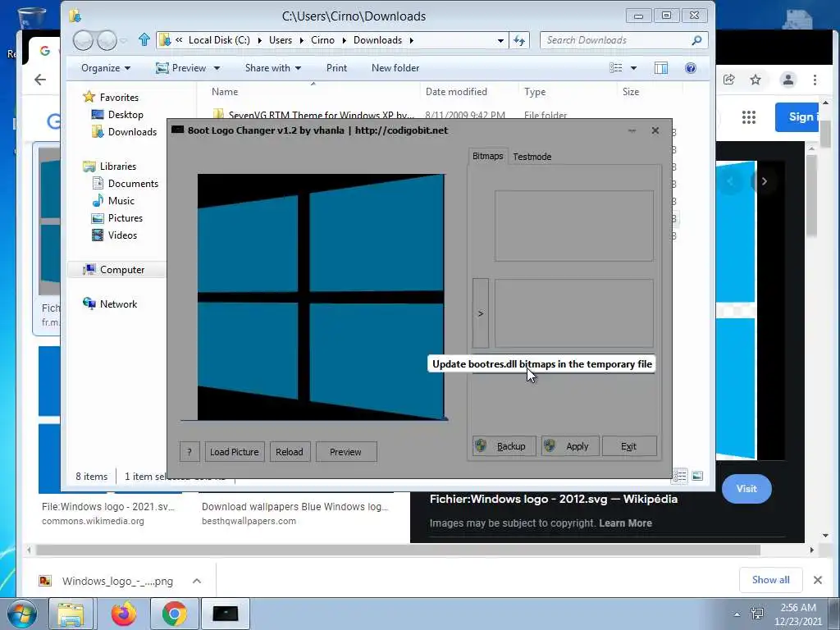Open the question mark help button
The width and height of the screenshot is (840, 630).
pos(189,452)
